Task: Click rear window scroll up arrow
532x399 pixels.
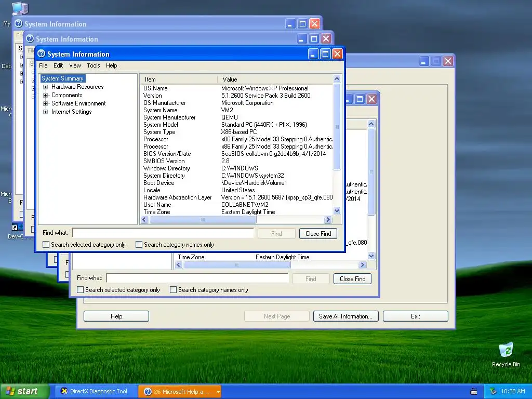Action: (x=371, y=124)
